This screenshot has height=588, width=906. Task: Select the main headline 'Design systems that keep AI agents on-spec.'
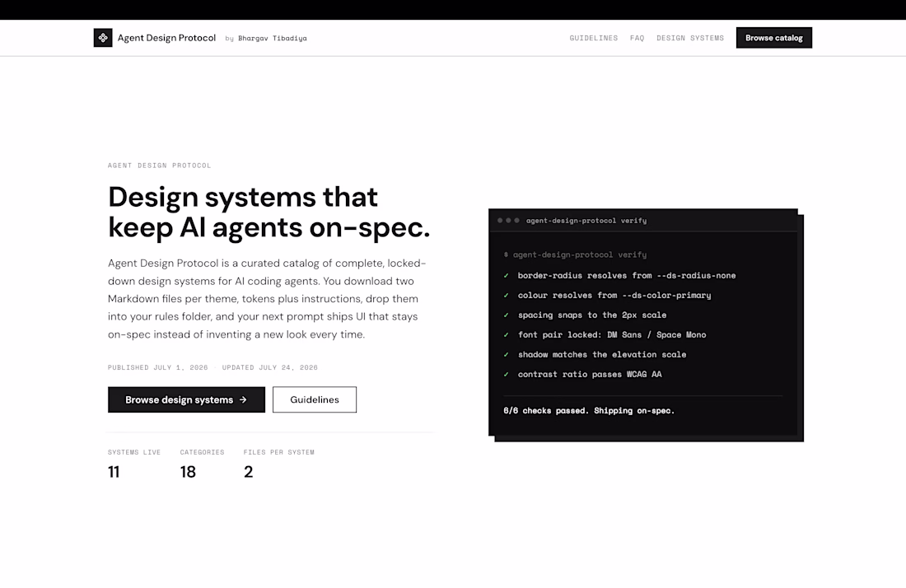[269, 212]
